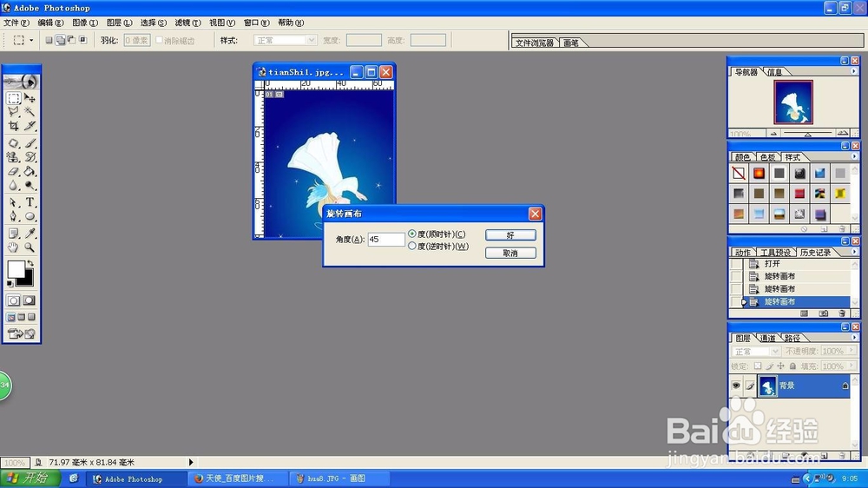This screenshot has height=488, width=868.
Task: Select the Blur tool
Action: (x=14, y=186)
